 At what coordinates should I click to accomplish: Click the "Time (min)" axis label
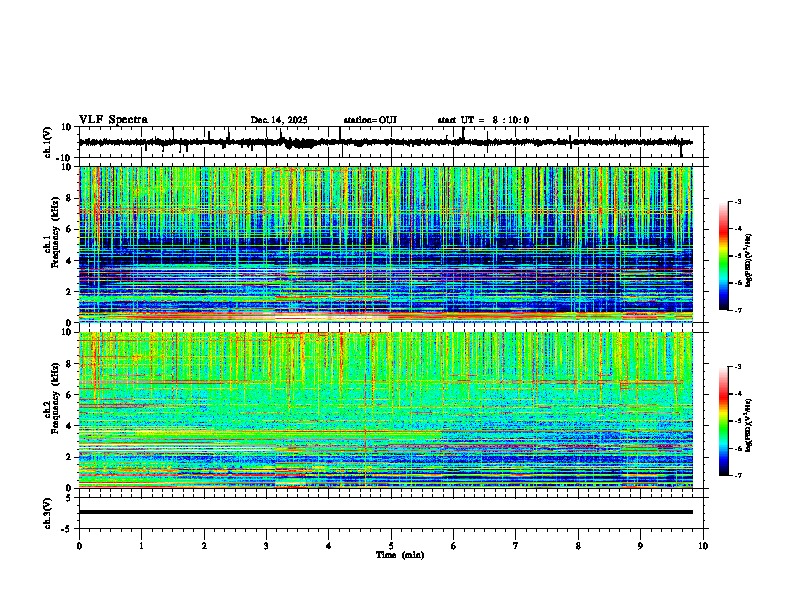click(x=400, y=555)
